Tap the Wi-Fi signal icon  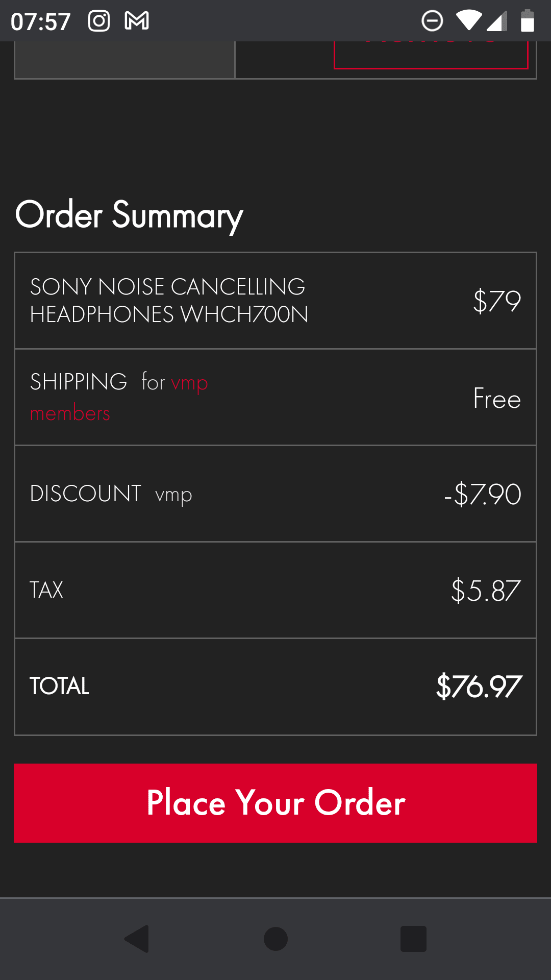point(468,21)
